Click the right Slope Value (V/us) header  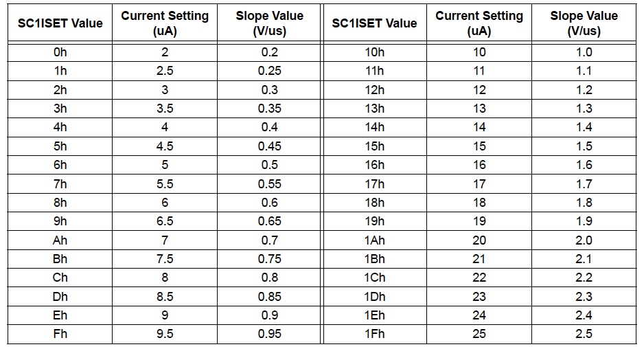tap(584, 23)
